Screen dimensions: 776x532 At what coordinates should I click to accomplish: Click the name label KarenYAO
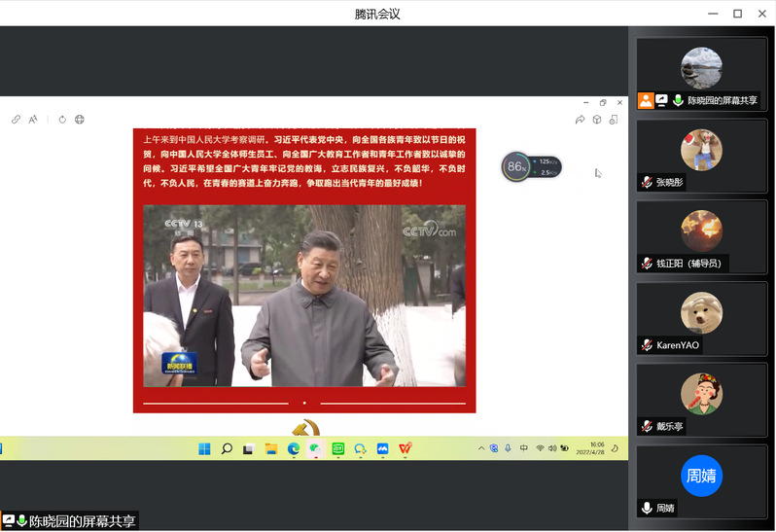(x=678, y=345)
